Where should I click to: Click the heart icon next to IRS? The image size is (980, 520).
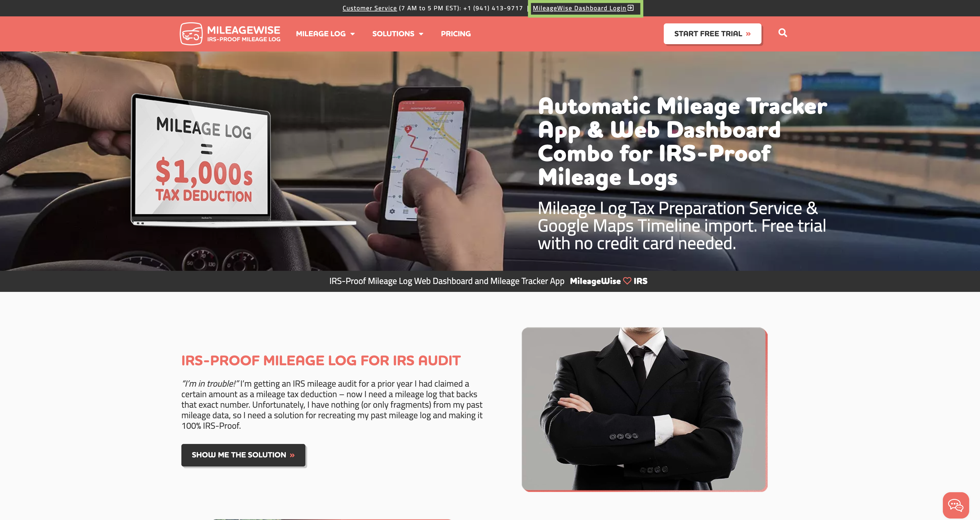click(626, 281)
